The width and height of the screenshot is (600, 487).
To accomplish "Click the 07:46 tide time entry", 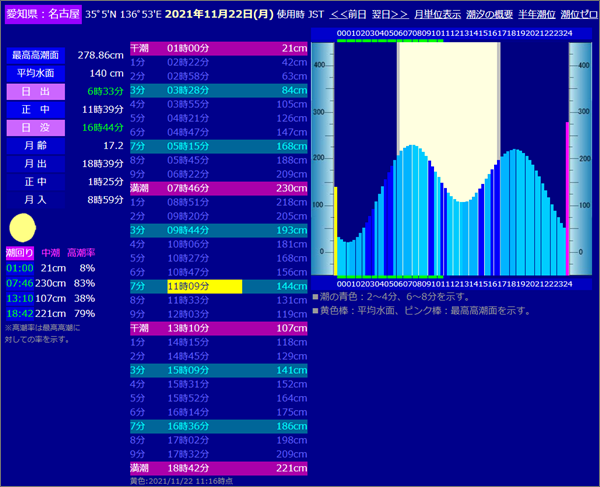I will point(20,283).
